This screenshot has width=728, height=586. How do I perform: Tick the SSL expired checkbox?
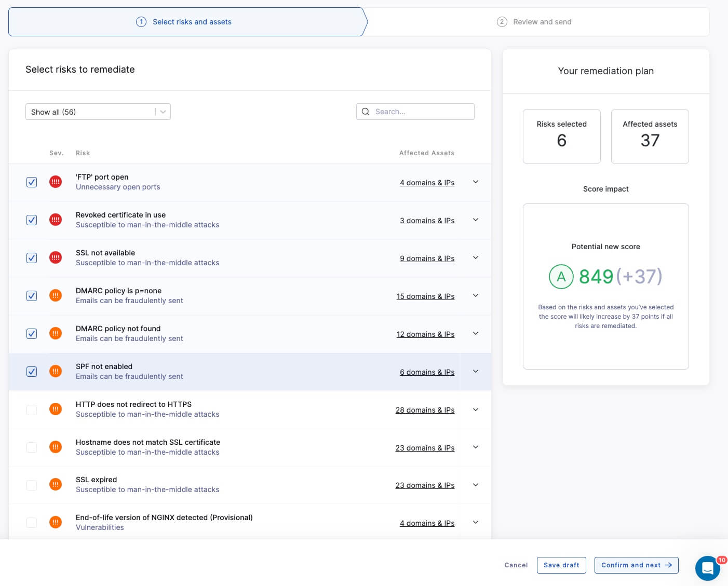pyautogui.click(x=32, y=485)
